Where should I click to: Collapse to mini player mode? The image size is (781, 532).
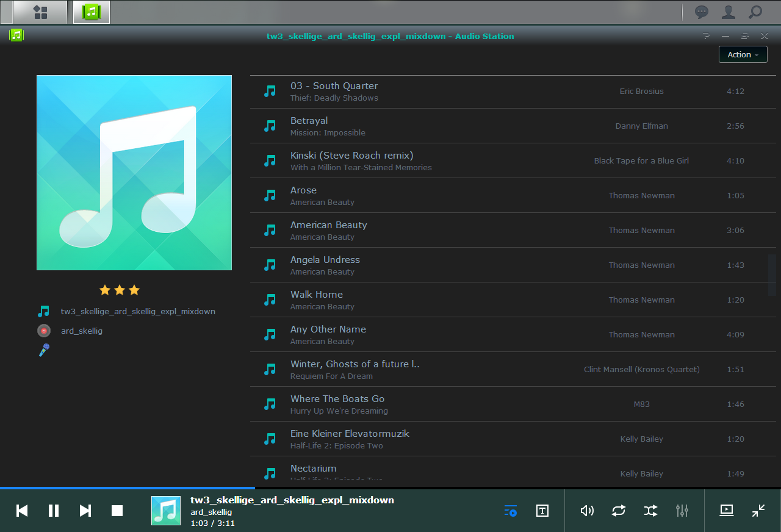point(758,511)
